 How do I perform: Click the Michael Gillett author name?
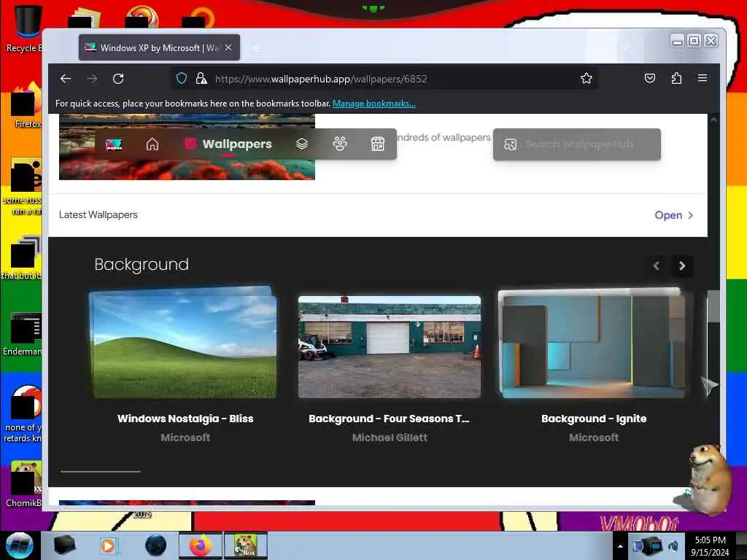point(390,437)
